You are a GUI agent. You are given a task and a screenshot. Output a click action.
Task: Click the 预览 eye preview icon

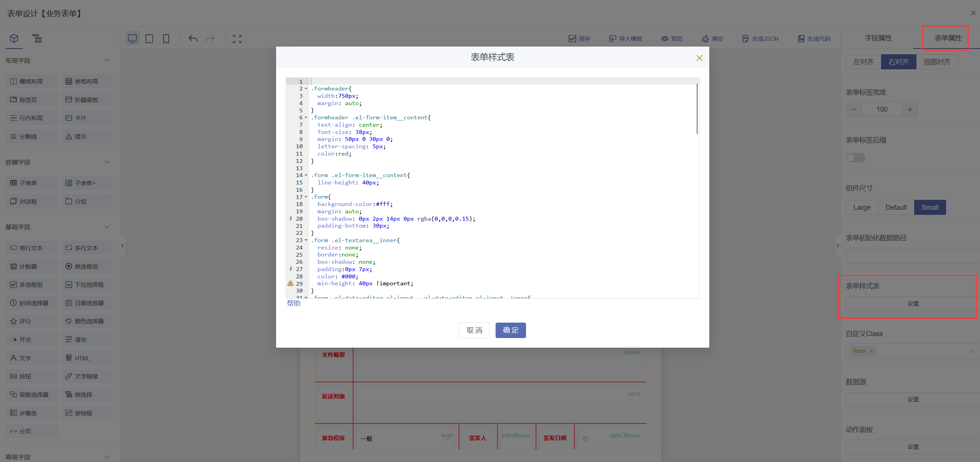pyautogui.click(x=665, y=38)
